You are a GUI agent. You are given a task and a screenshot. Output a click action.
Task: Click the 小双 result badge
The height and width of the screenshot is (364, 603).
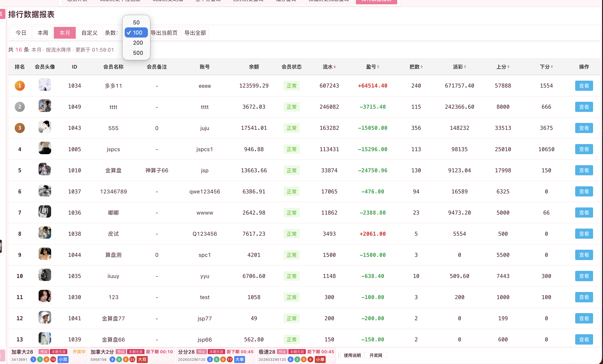click(x=63, y=359)
